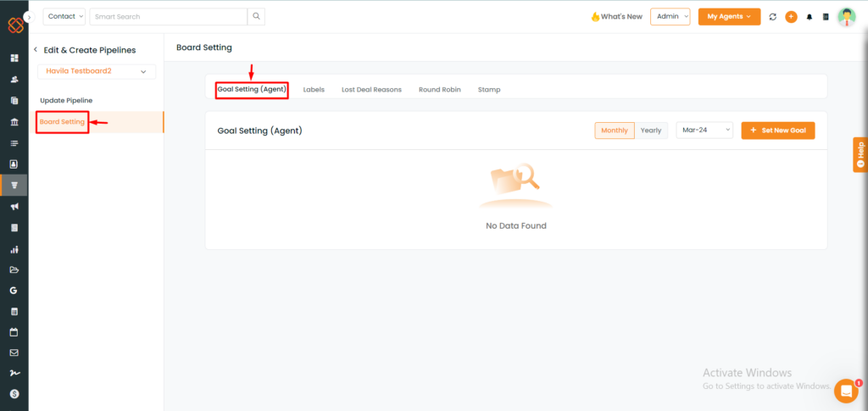Switch to the Round Robin tab
Viewport: 868px width, 411px height.
point(440,90)
